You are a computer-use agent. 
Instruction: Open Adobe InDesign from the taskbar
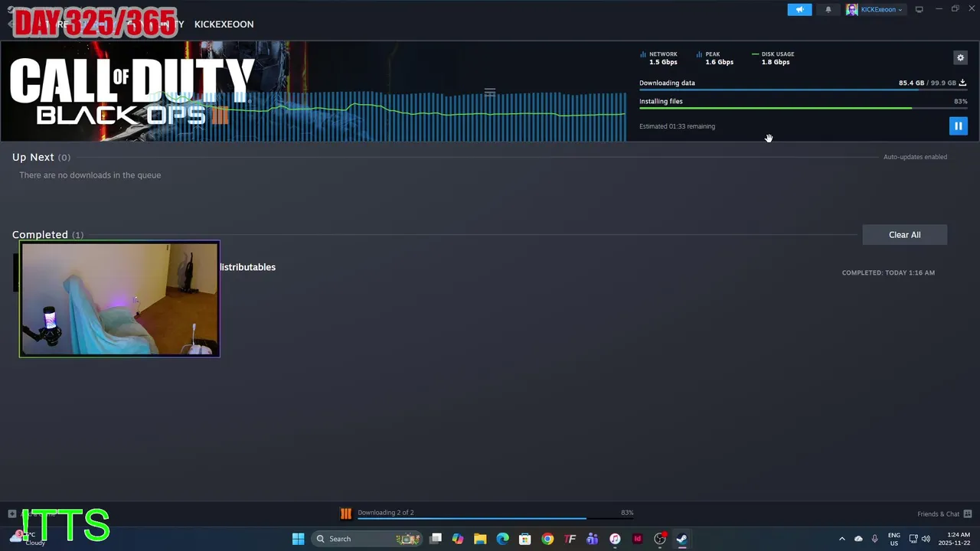pos(637,539)
